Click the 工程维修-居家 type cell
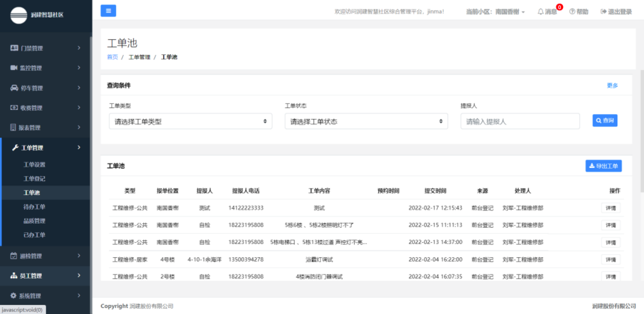 coord(130,260)
